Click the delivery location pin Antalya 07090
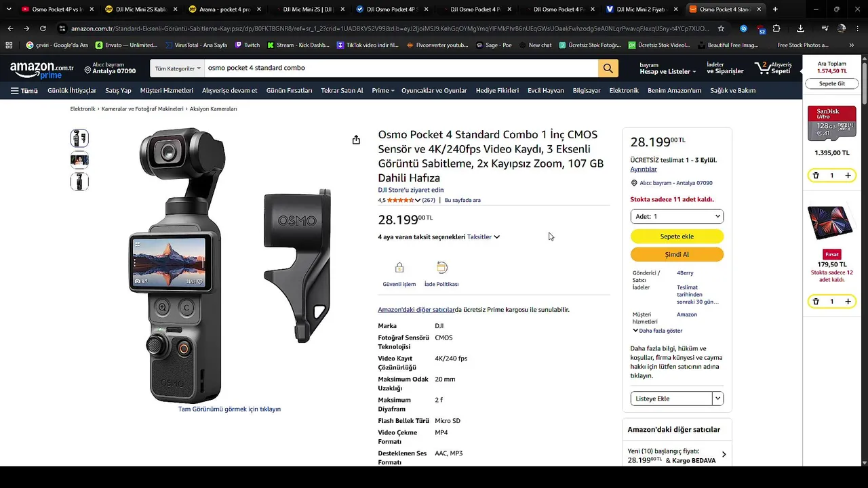The height and width of the screenshot is (488, 868). point(110,68)
